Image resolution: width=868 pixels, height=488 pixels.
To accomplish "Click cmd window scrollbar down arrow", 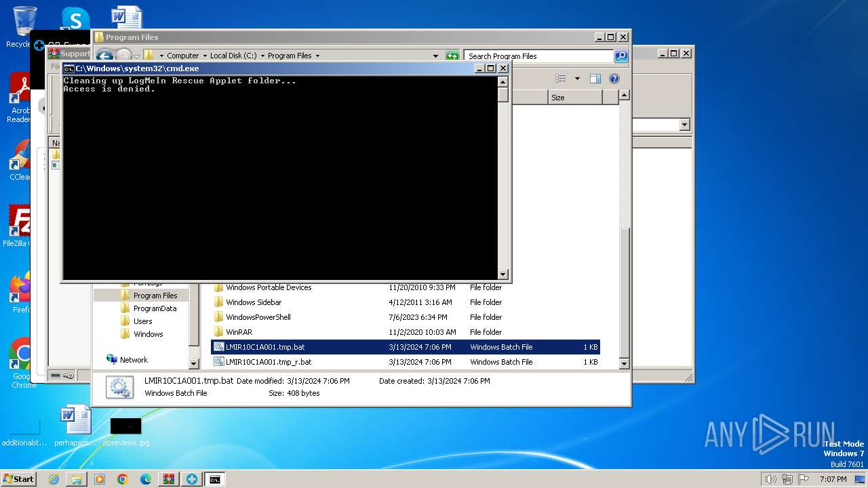I will pos(503,274).
